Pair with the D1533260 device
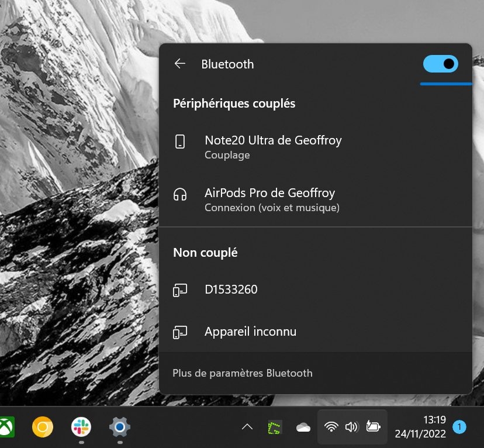 pos(316,290)
